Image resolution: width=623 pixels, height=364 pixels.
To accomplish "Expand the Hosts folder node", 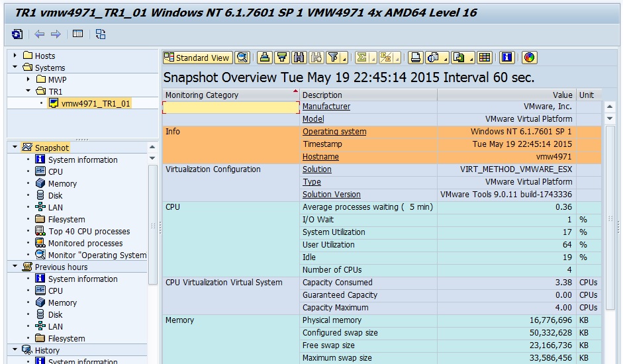I will coord(15,56).
